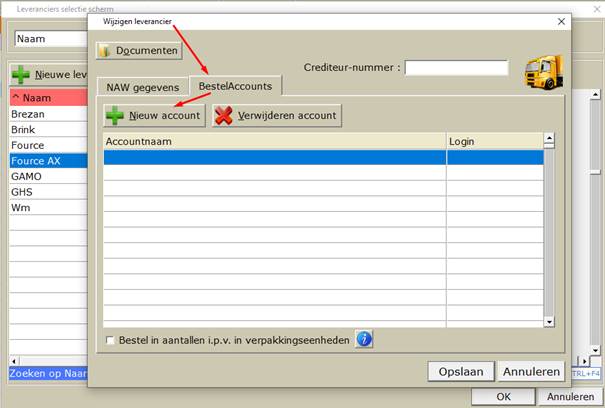Click the supplier list right scroll arrow
Screen dimensions: 605x408
584,361
